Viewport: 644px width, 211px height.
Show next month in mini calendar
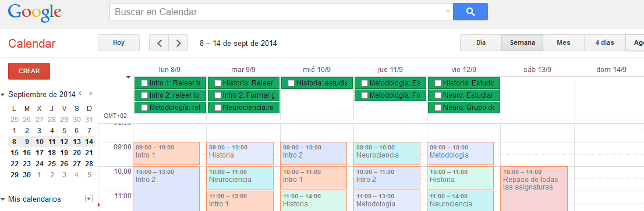point(91,94)
